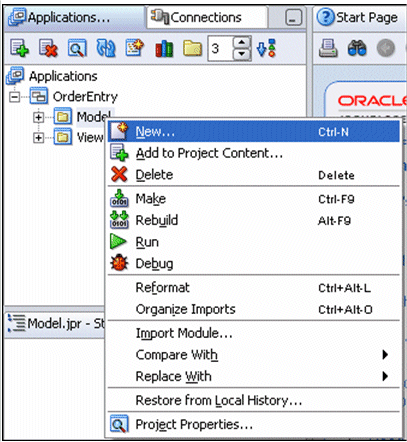
Task: Click the Model.jpr structure pane tab
Action: tap(56, 323)
